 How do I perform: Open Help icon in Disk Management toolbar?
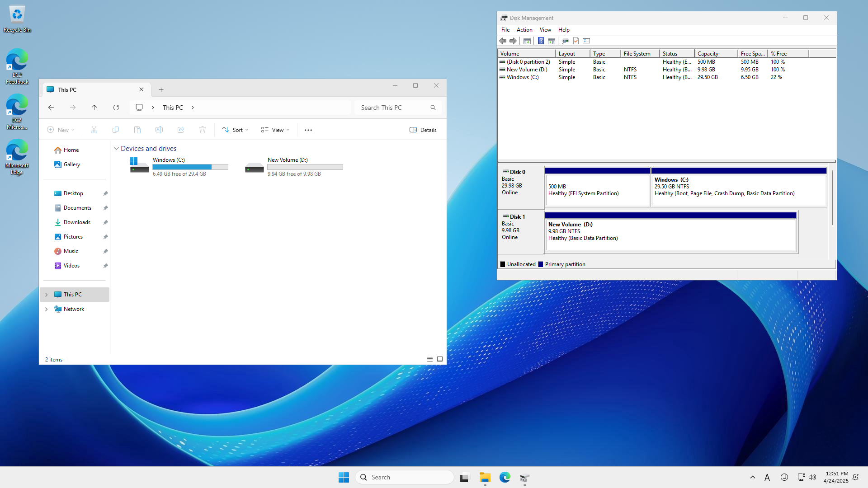(x=541, y=41)
